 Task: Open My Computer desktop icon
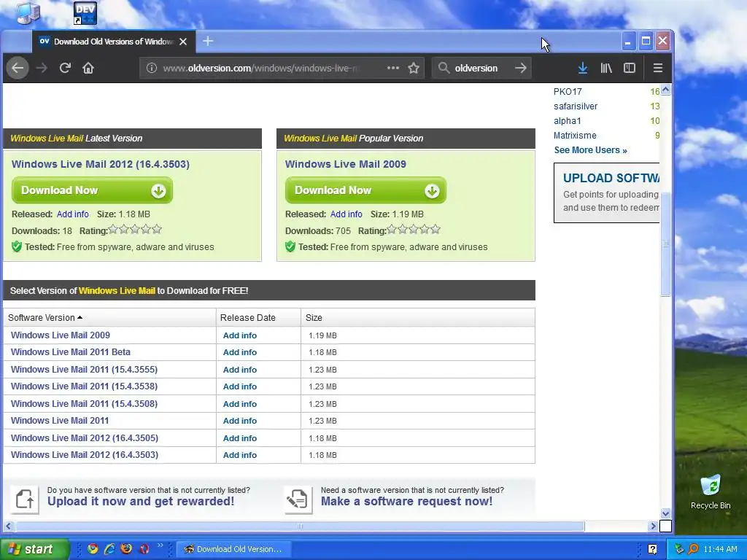[x=28, y=12]
